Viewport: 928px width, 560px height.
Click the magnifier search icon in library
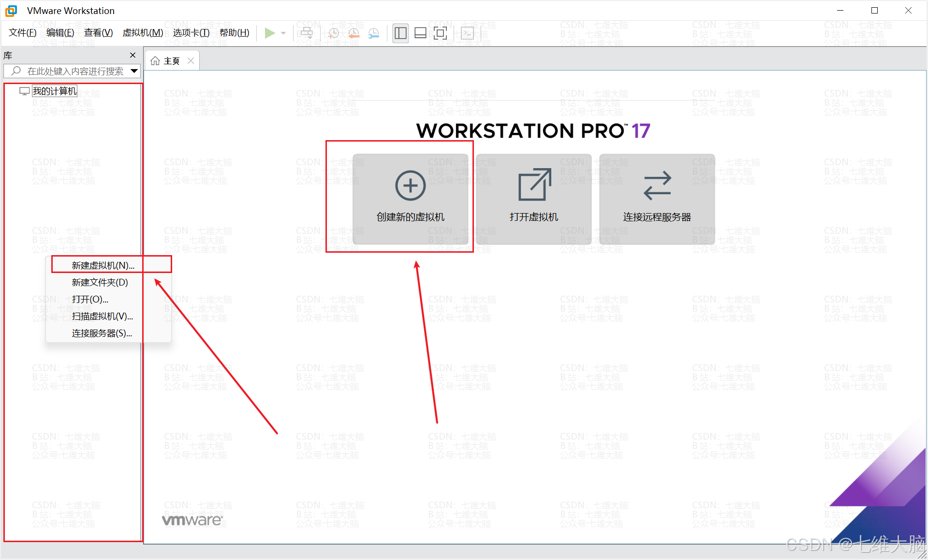[x=16, y=71]
